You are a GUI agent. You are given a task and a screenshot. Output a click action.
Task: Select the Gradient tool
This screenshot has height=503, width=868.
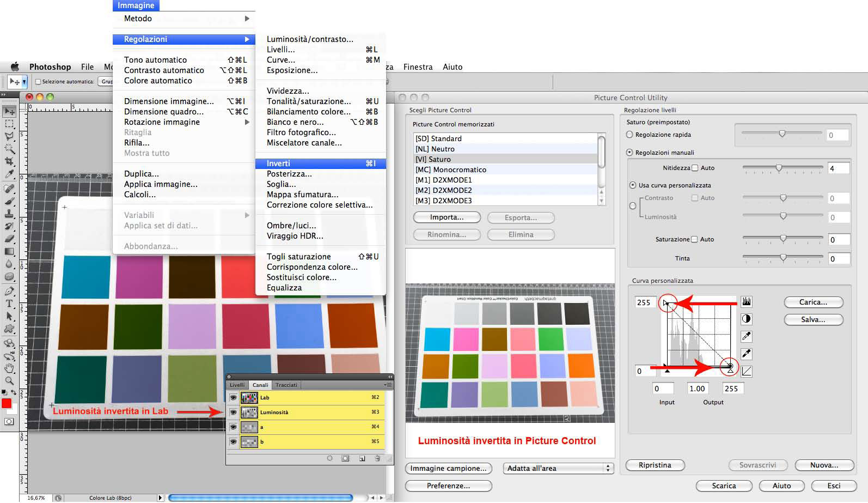pos(9,251)
